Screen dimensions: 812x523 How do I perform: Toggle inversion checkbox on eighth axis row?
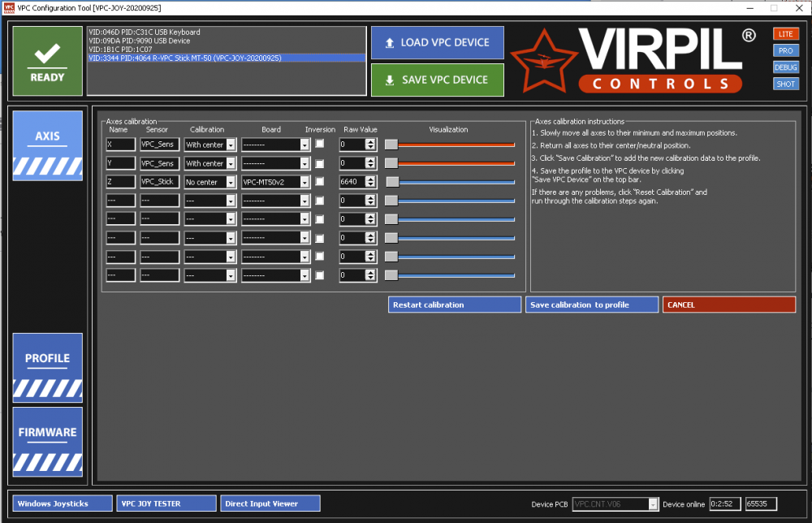[320, 275]
